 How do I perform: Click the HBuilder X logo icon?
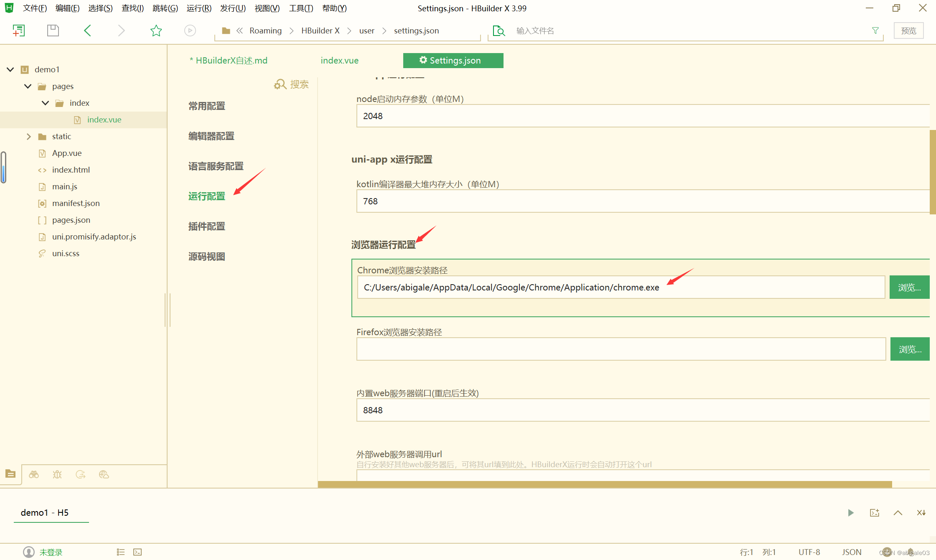tap(9, 8)
